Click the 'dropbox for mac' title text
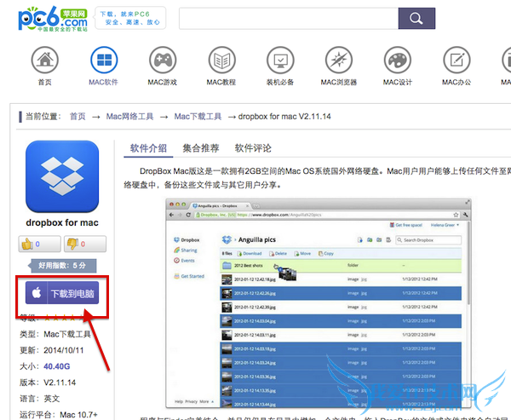 click(62, 222)
